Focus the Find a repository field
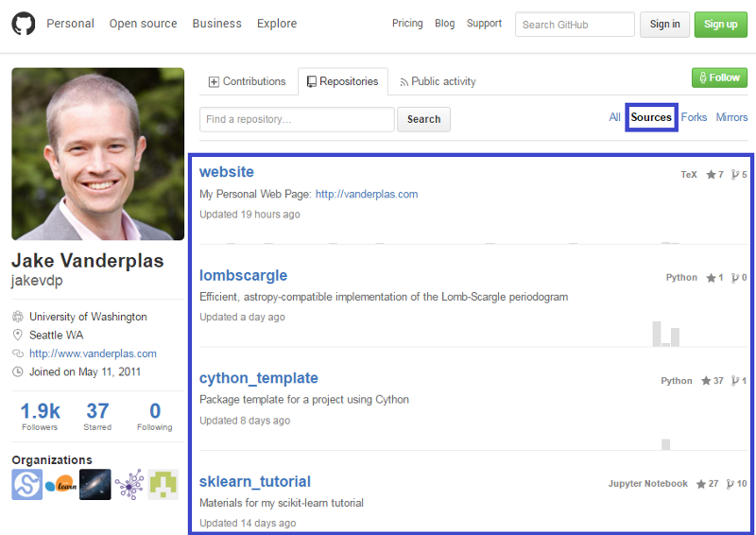Image resolution: width=756 pixels, height=535 pixels. tap(297, 119)
